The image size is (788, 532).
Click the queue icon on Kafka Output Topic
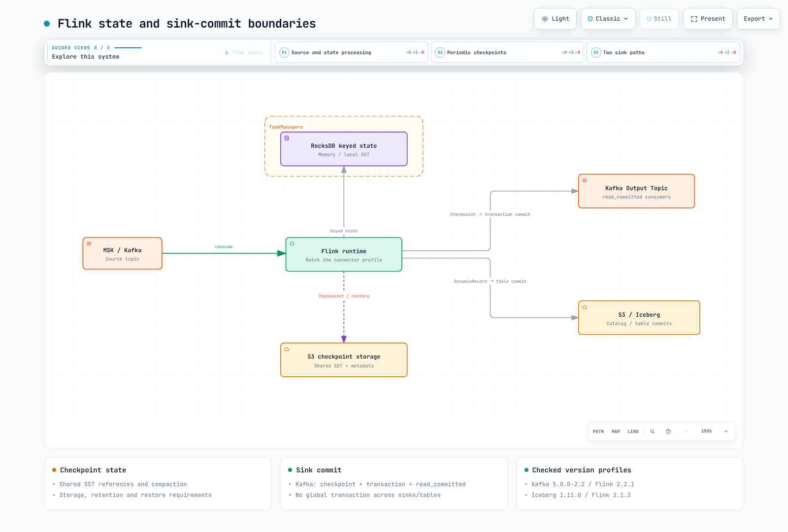[585, 180]
